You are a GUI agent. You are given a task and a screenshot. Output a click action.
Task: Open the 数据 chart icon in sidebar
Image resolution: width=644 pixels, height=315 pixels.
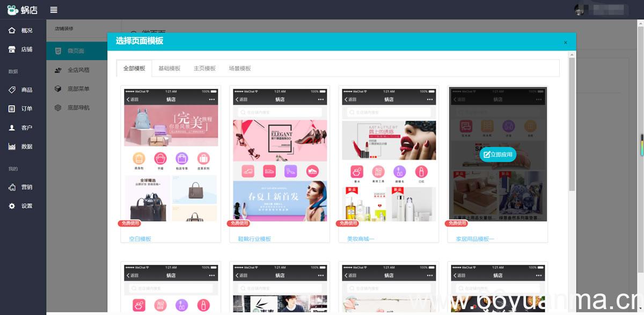click(x=12, y=146)
